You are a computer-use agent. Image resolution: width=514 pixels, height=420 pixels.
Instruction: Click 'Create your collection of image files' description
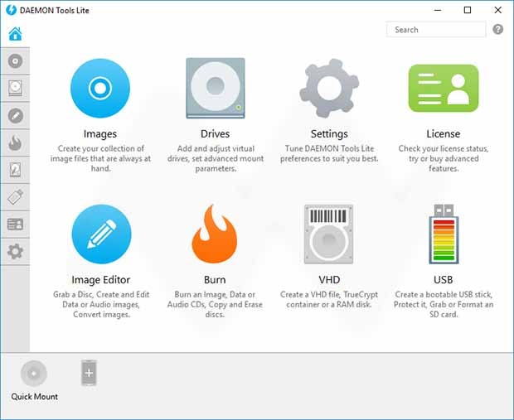click(100, 158)
